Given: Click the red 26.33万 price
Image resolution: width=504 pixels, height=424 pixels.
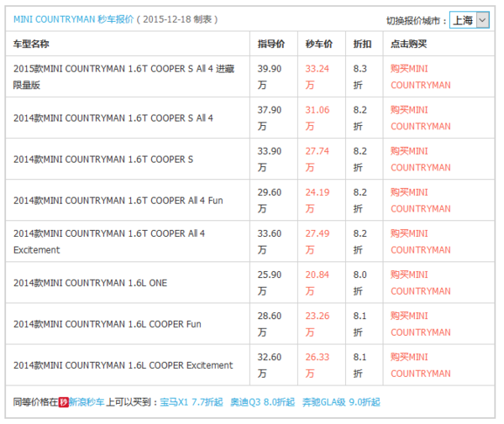Looking at the screenshot, I should pyautogui.click(x=318, y=365).
